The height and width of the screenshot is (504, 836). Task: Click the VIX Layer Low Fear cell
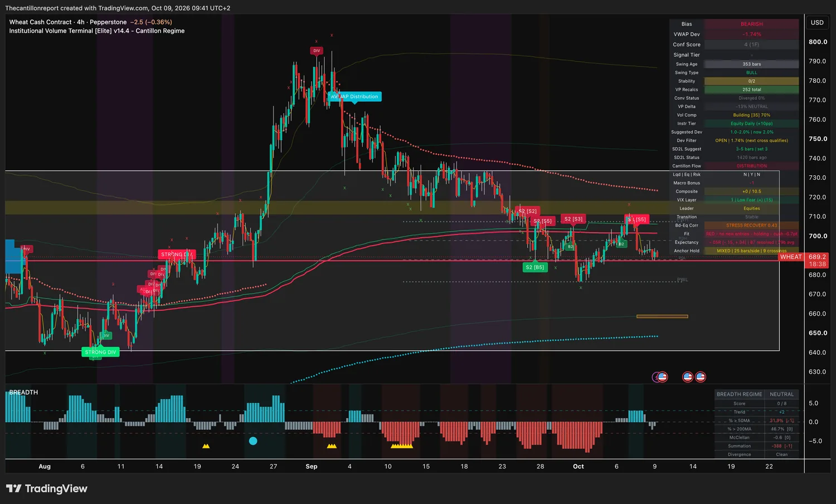752,200
